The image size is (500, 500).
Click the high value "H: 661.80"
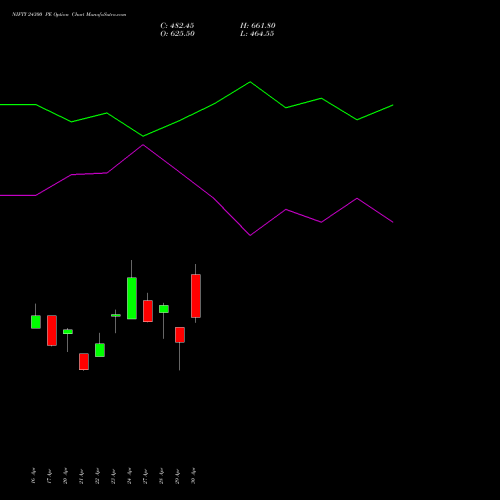pyautogui.click(x=258, y=26)
